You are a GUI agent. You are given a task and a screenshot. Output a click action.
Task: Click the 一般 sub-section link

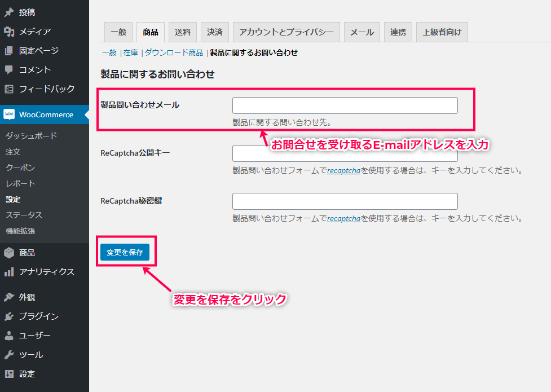(x=109, y=52)
